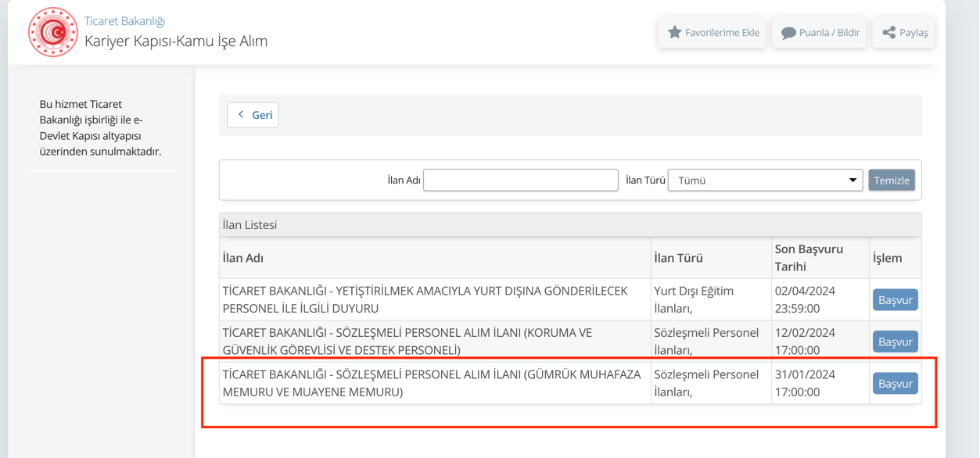
Task: Click Sözleşmeli Personel İlanları in the KORUMA row
Action: pos(706,342)
